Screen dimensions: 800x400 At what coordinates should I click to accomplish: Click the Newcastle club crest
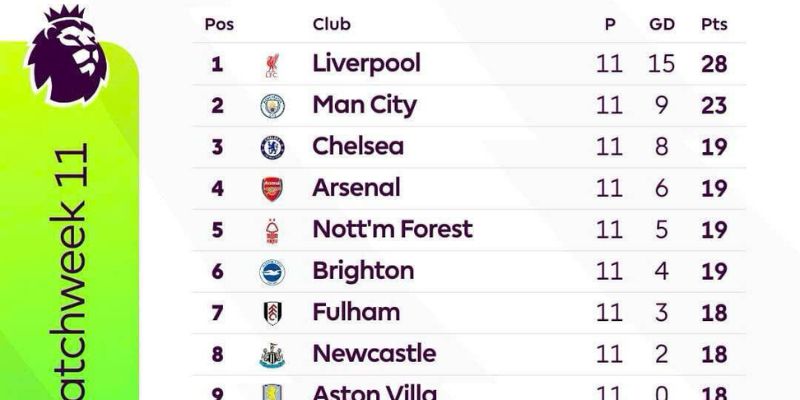coord(272,355)
